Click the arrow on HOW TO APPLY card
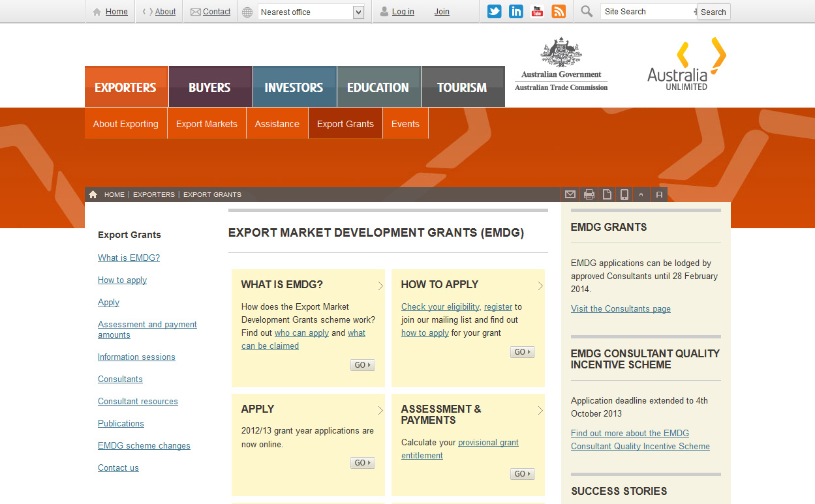The image size is (815, 504). (540, 286)
